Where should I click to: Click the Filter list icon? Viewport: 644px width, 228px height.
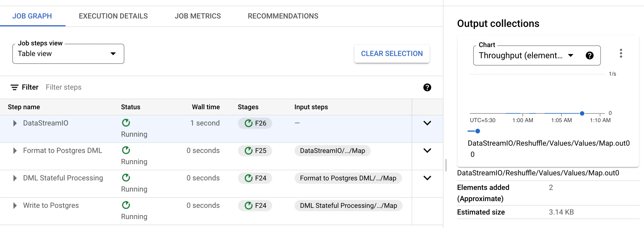tap(15, 87)
